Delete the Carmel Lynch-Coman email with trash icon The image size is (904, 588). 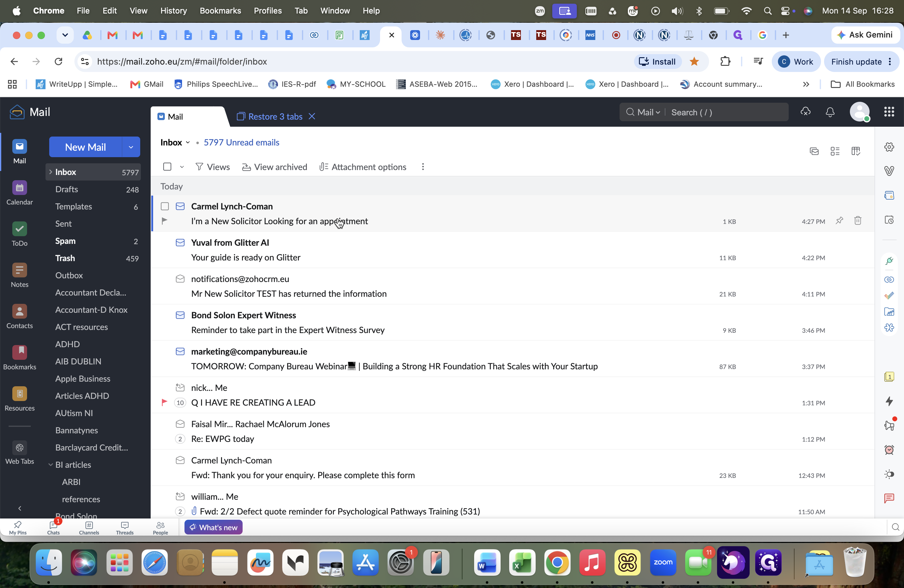[858, 220]
